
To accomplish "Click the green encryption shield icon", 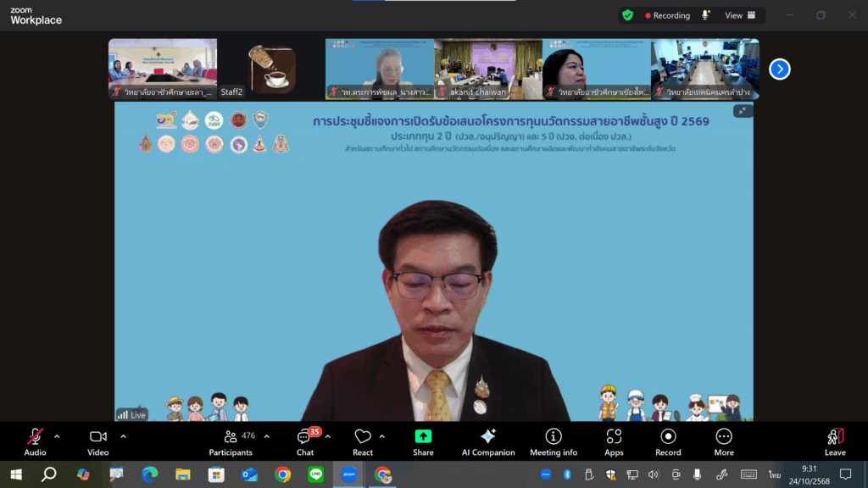I will coord(627,15).
